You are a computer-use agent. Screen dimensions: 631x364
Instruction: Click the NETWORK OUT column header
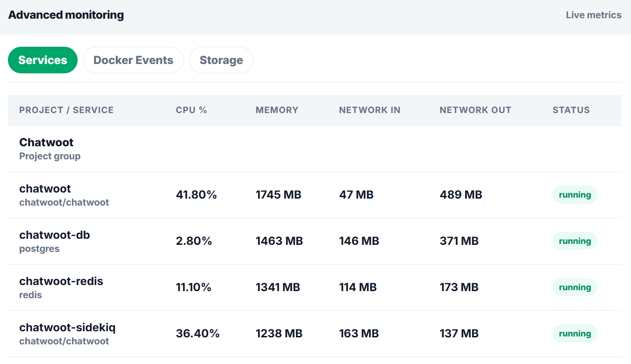click(x=475, y=110)
